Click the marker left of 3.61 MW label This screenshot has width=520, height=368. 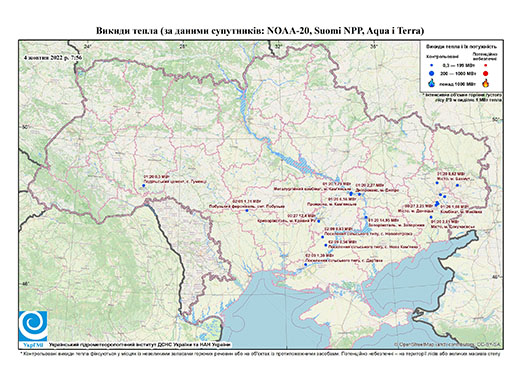tap(431, 217)
